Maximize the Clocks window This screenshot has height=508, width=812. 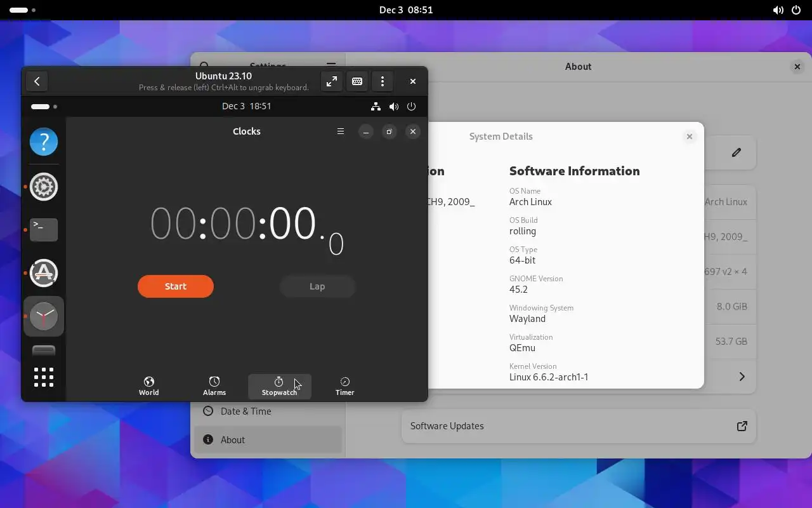[x=390, y=131]
